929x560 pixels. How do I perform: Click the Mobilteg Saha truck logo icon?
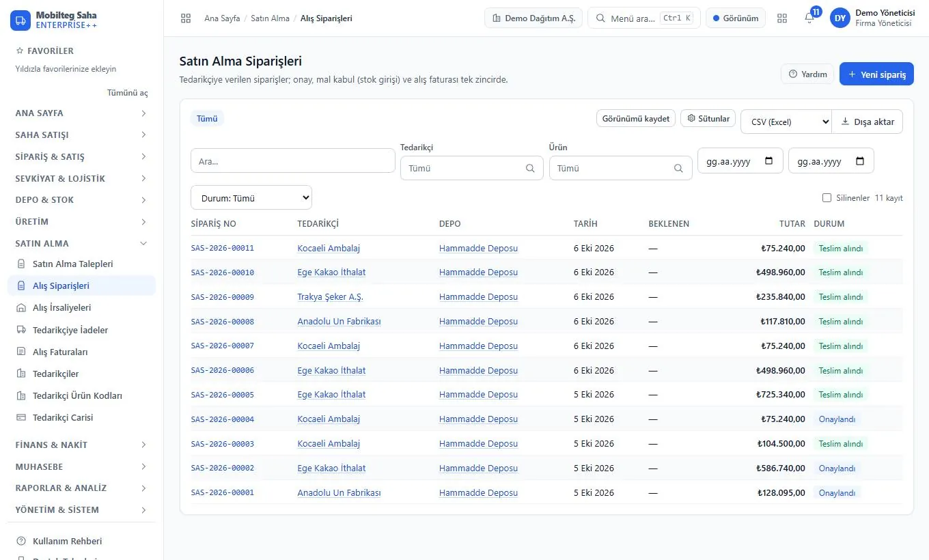tap(20, 20)
